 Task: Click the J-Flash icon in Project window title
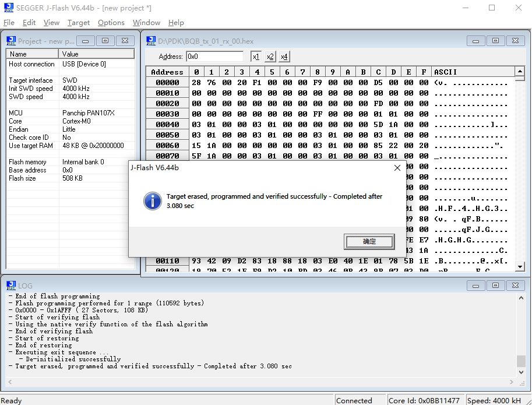tap(11, 41)
